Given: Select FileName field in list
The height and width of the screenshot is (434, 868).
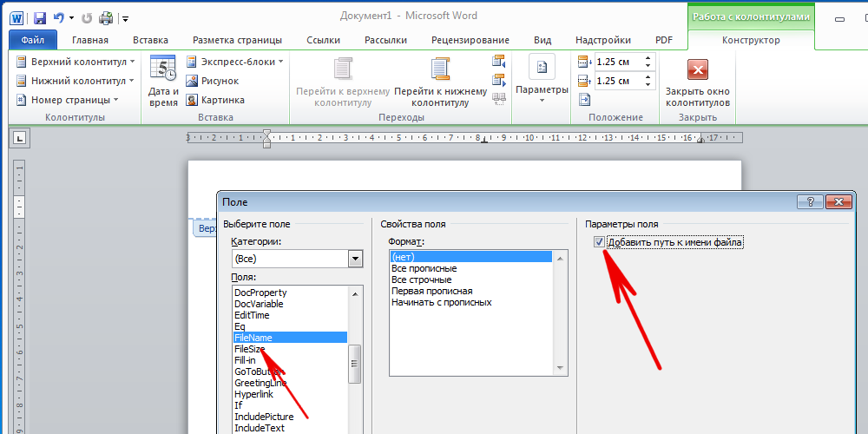Looking at the screenshot, I should 291,338.
